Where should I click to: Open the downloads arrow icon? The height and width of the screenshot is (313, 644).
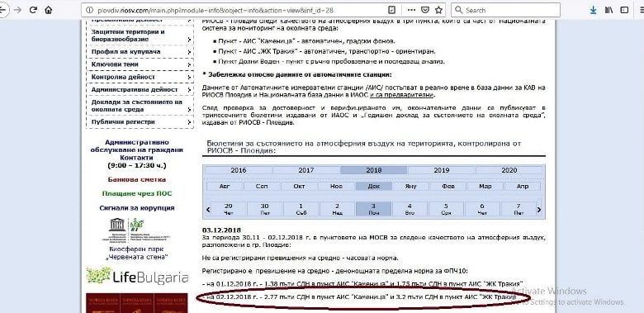[593, 10]
